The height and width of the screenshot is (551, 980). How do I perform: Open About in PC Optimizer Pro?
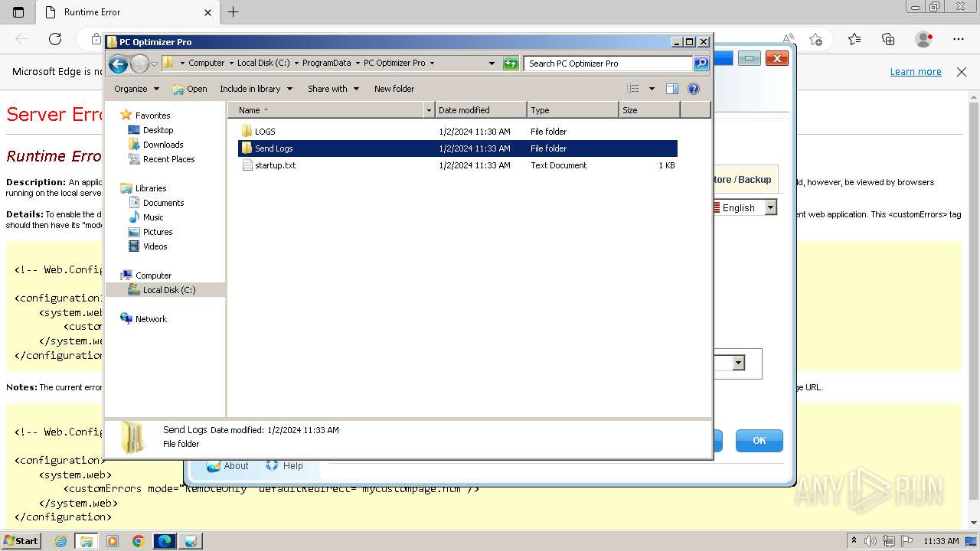[227, 466]
